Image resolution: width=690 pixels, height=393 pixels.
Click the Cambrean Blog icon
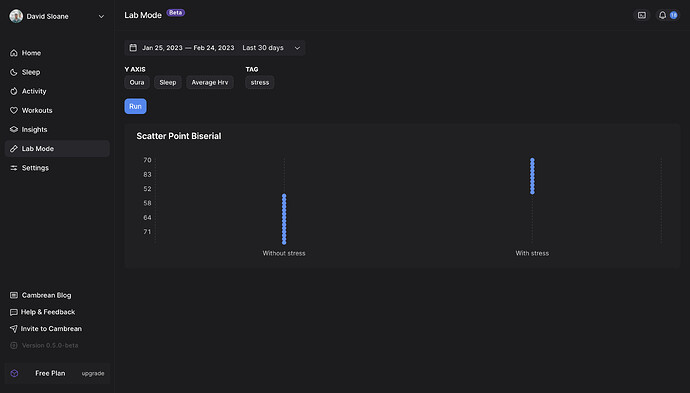tap(14, 295)
